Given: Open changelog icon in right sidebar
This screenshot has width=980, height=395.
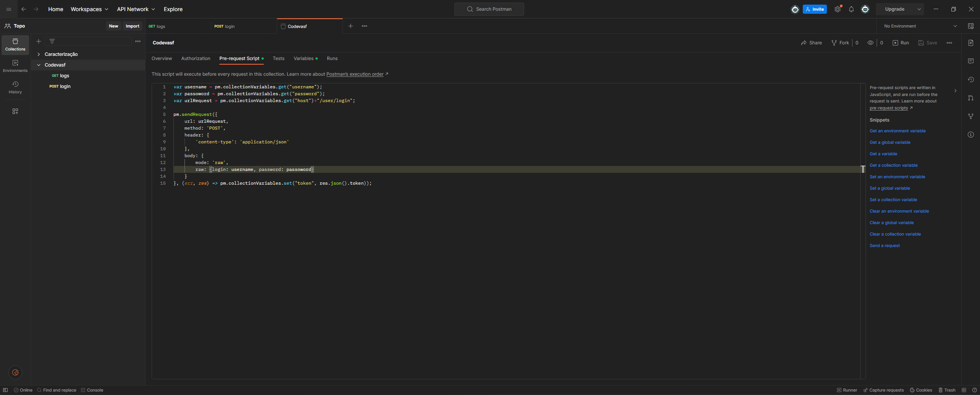Looking at the screenshot, I should [x=971, y=80].
